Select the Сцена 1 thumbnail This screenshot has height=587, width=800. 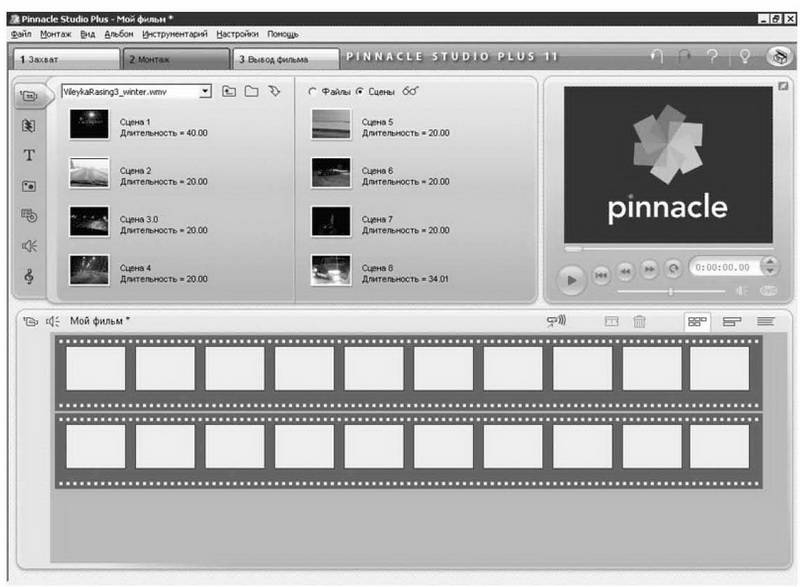click(89, 124)
